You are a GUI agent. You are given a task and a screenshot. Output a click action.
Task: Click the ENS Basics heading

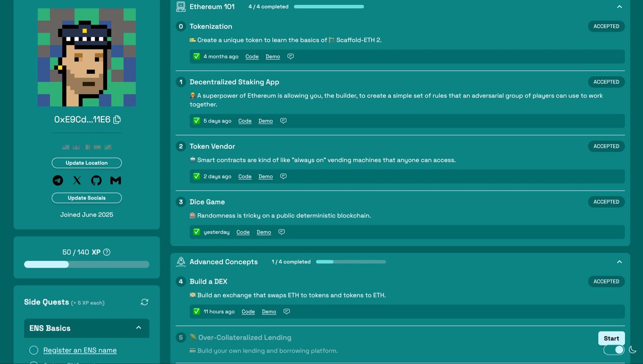(50, 328)
